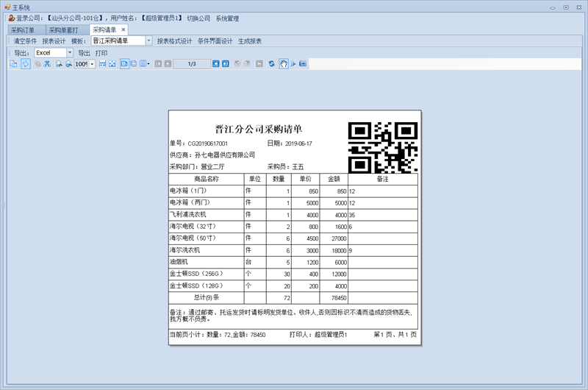Image resolution: width=588 pixels, height=390 pixels.
Task: Fit report to page width
Action: click(101, 64)
